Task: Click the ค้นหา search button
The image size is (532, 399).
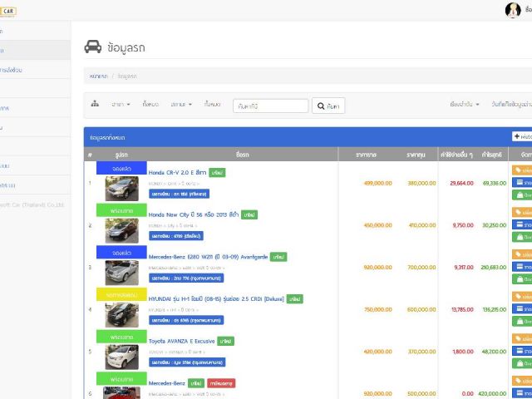Action: click(x=328, y=106)
